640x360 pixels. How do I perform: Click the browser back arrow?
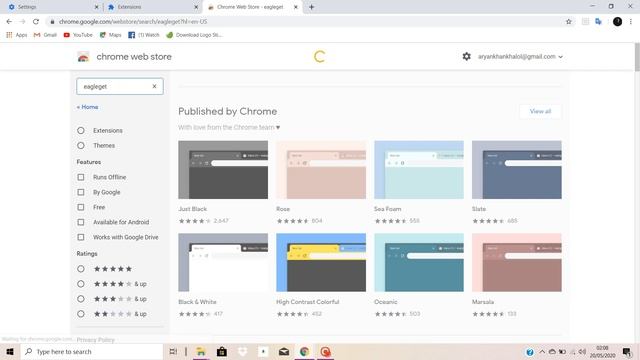(9, 22)
